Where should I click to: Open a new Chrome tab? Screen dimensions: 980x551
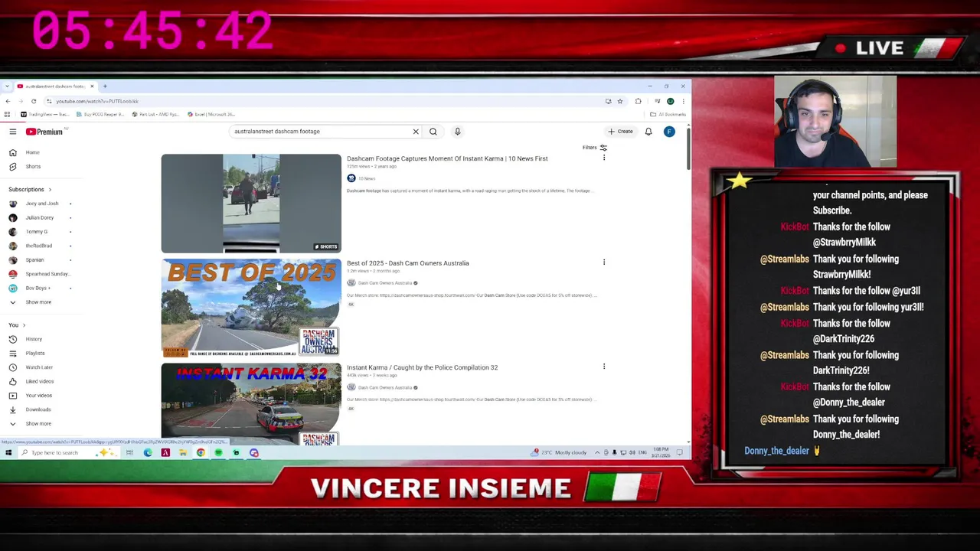coord(105,86)
